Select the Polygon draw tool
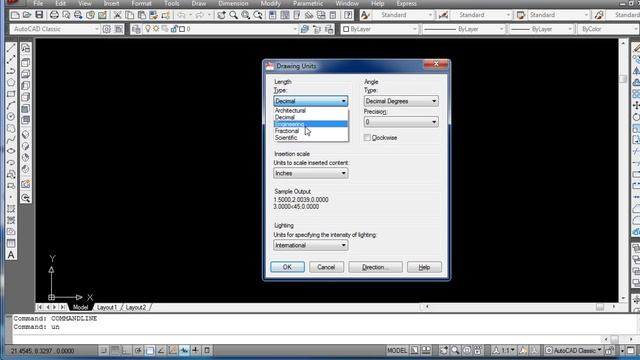Image resolution: width=640 pixels, height=360 pixels. pyautogui.click(x=11, y=82)
